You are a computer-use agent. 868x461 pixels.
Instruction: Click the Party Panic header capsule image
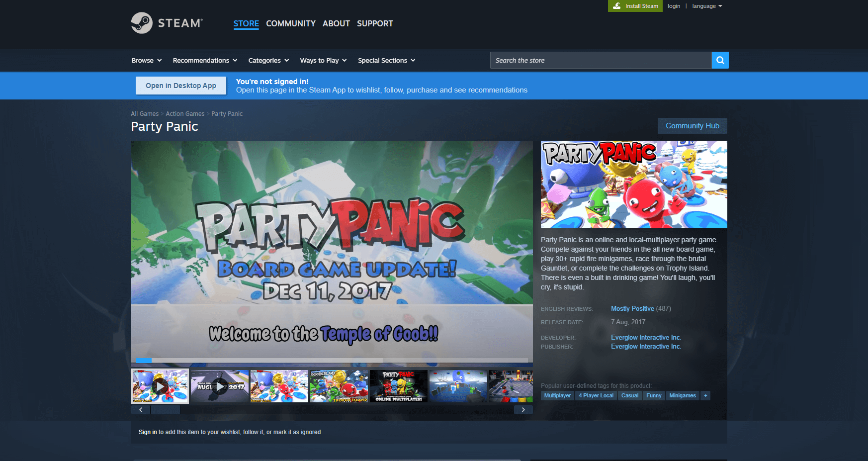click(x=634, y=184)
